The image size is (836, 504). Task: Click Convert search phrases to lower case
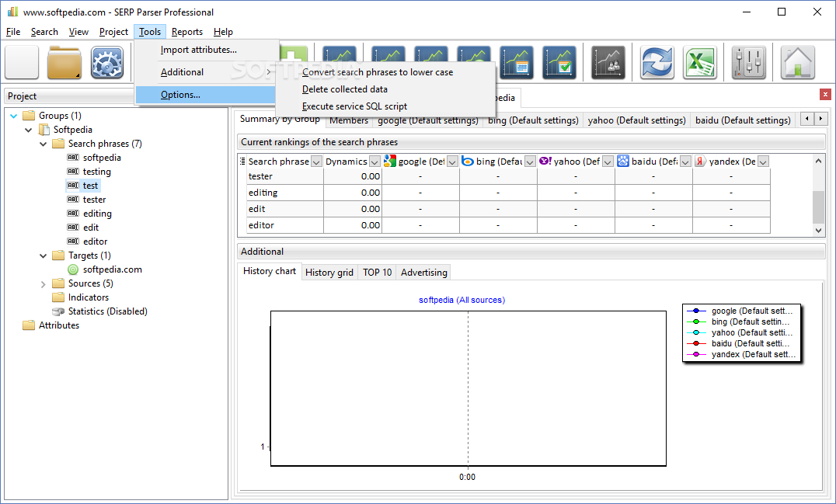click(378, 72)
